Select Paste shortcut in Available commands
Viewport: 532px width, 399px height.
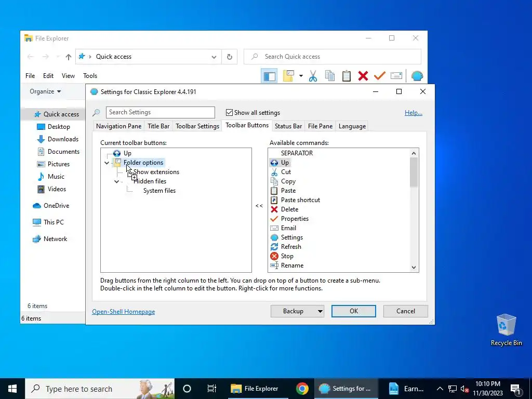(x=300, y=200)
